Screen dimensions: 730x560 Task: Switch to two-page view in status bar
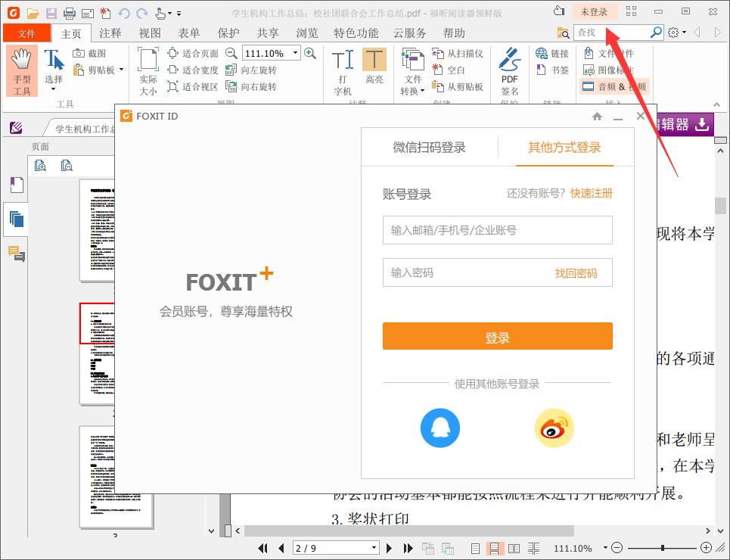coord(514,548)
